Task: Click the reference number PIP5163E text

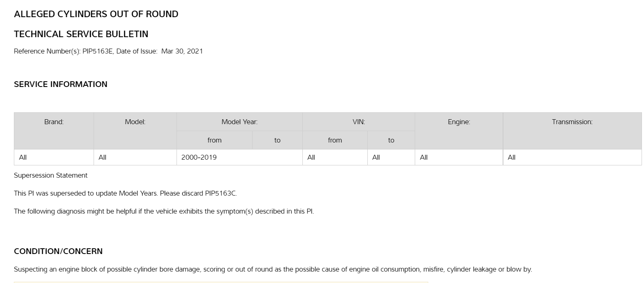Action: 97,51
